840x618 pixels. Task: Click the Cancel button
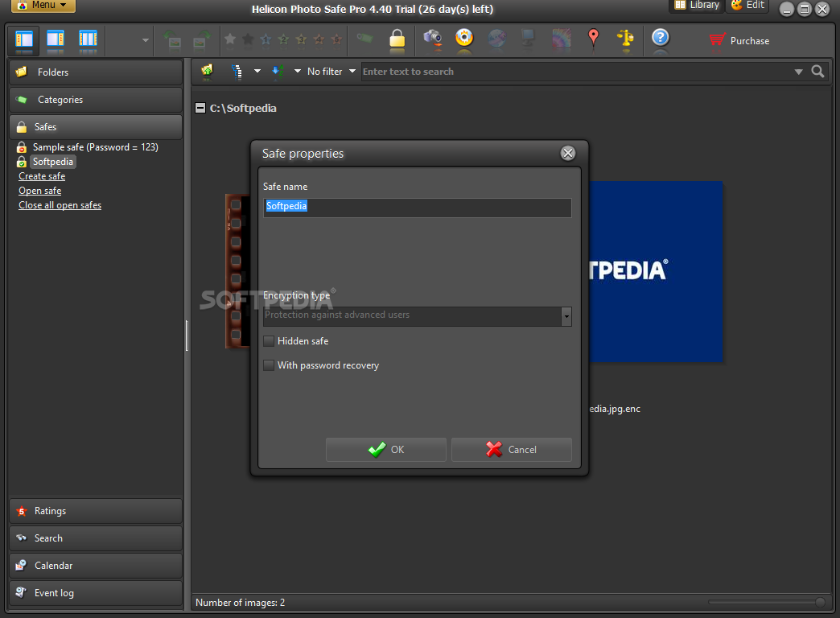point(511,450)
